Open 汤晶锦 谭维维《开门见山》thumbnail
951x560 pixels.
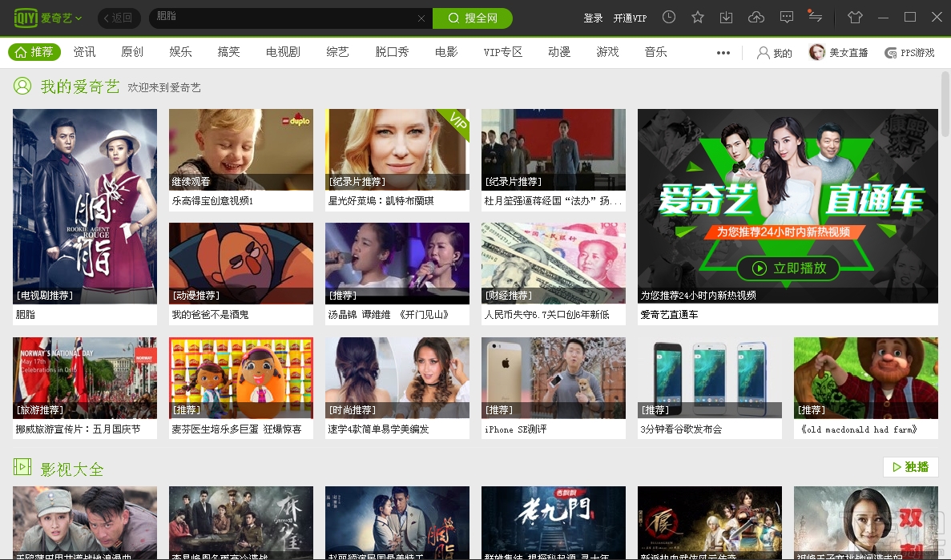[x=397, y=264]
